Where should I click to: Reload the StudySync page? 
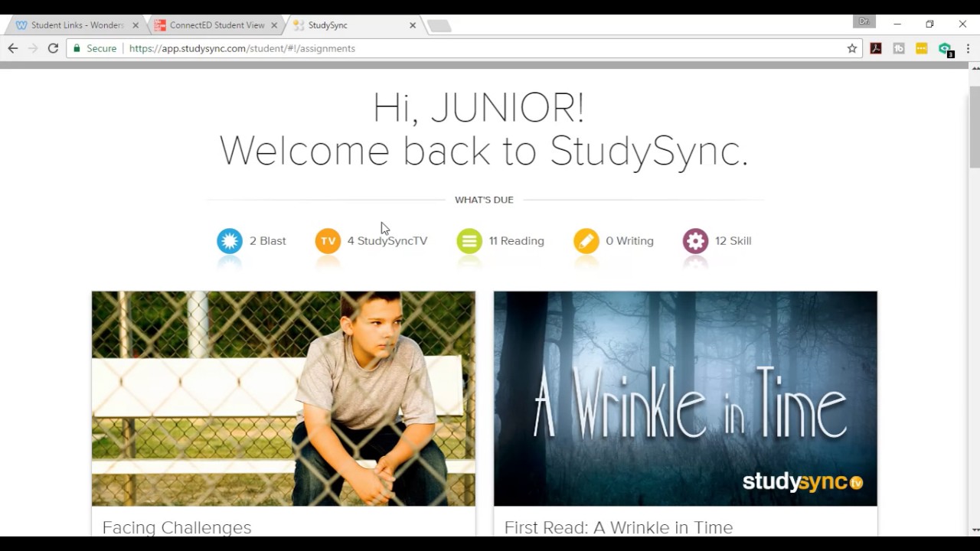[53, 48]
